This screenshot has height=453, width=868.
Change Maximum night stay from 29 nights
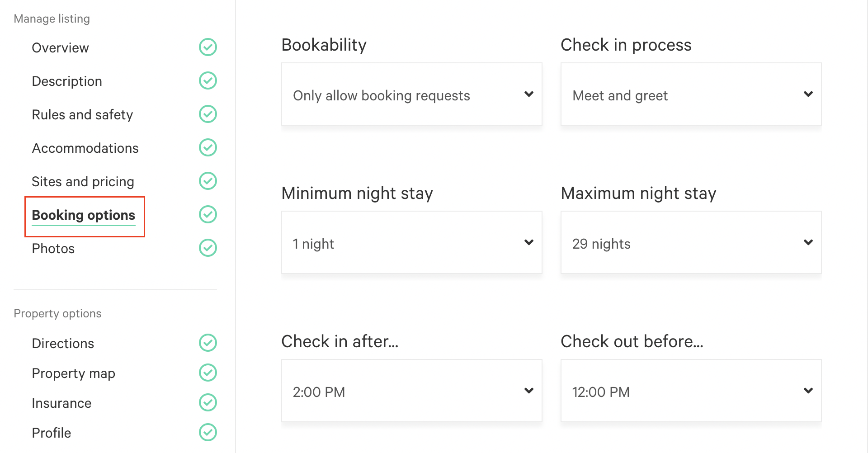691,242
